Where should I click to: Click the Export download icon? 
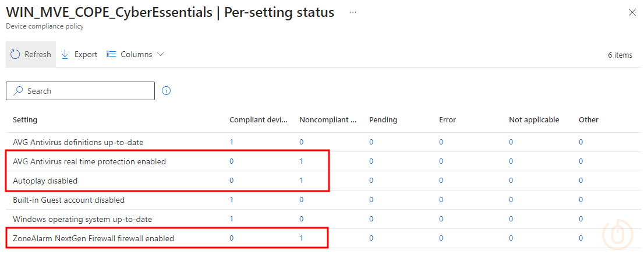(x=65, y=54)
